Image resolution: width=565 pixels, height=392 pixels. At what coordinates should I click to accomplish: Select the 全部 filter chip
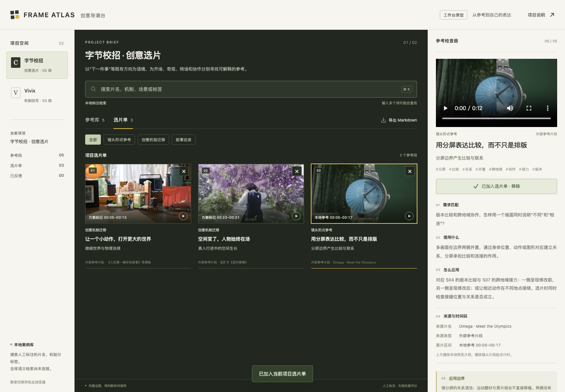93,140
